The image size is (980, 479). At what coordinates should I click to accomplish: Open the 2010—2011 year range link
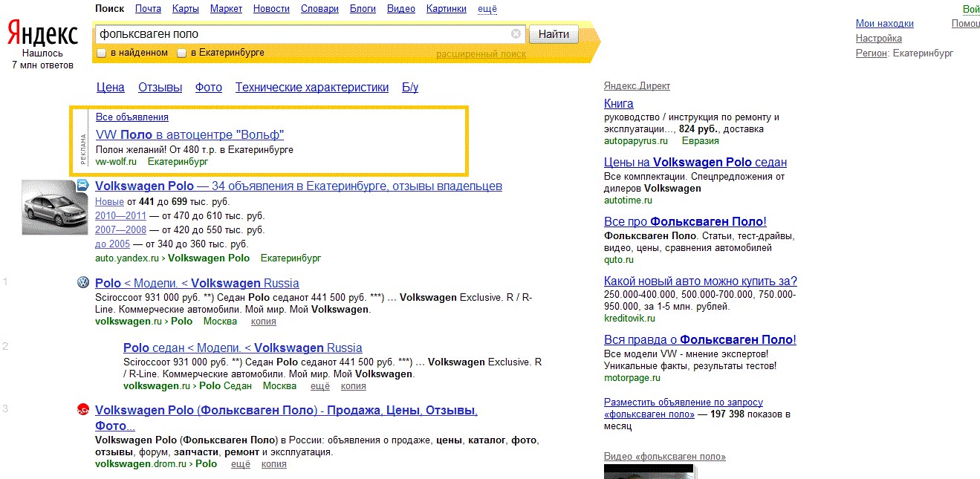click(120, 215)
